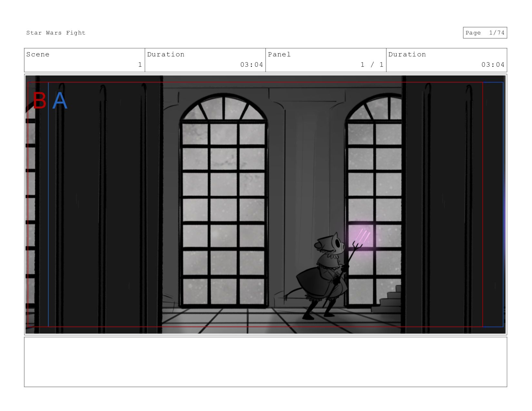
Task: Click the red camera frame 'B' marker
Action: tap(39, 101)
